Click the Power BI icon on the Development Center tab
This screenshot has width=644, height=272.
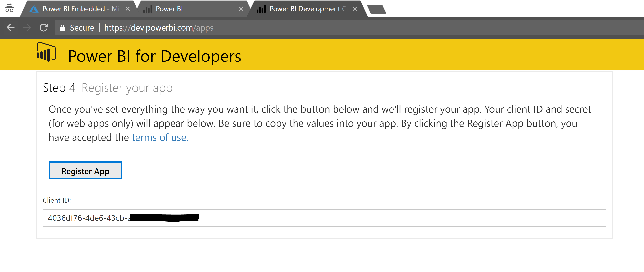coord(261,8)
